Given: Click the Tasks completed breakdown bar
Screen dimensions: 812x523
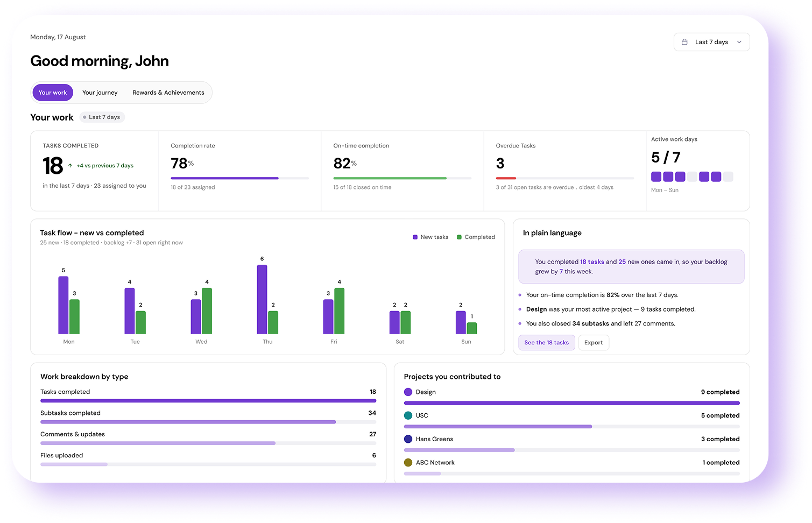Looking at the screenshot, I should pyautogui.click(x=208, y=401).
